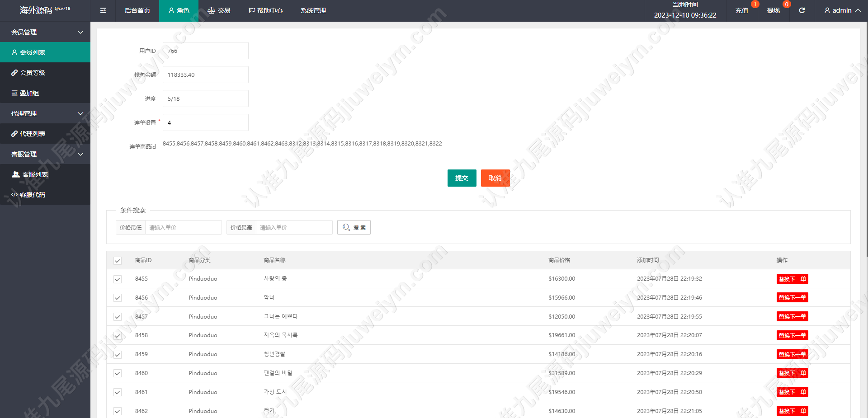Toggle the select-all header checkbox

(118, 261)
